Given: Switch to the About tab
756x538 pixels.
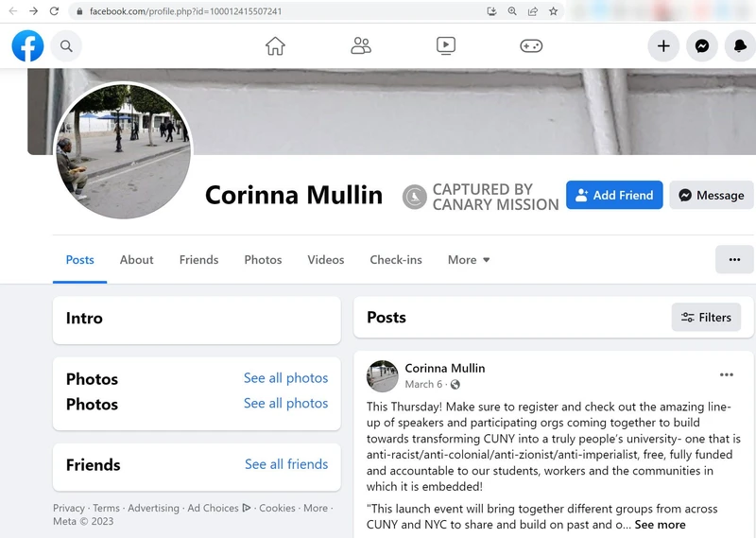Looking at the screenshot, I should [136, 260].
